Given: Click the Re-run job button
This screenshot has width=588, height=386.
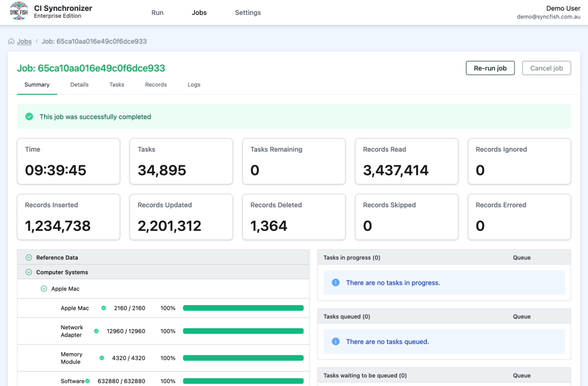Looking at the screenshot, I should pyautogui.click(x=490, y=68).
